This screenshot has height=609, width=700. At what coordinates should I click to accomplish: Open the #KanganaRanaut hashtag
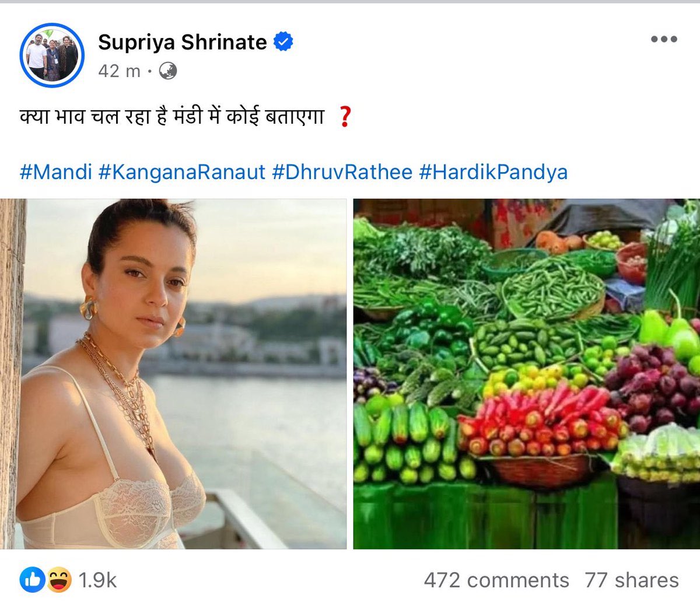(x=182, y=172)
